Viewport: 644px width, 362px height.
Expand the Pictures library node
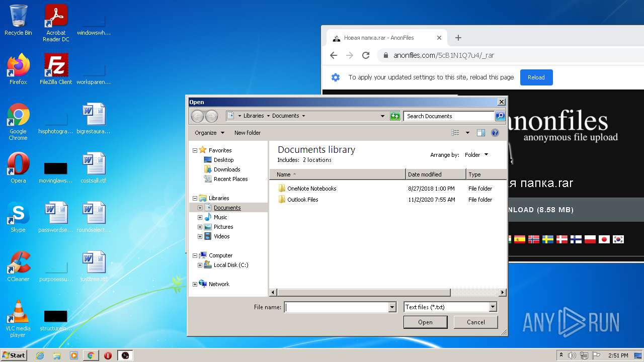click(x=200, y=227)
